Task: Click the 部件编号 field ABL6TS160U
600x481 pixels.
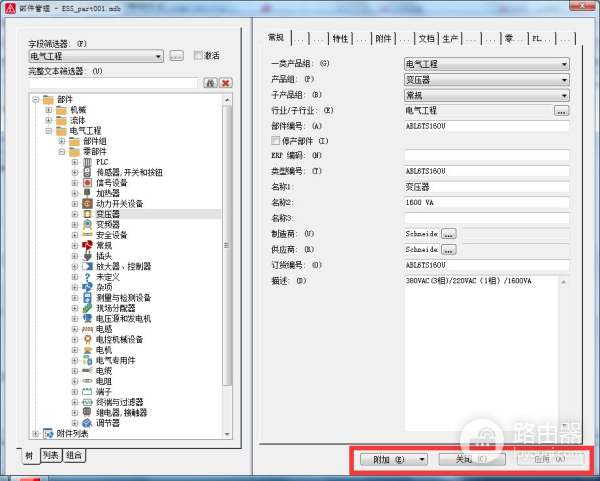Action: [x=487, y=126]
